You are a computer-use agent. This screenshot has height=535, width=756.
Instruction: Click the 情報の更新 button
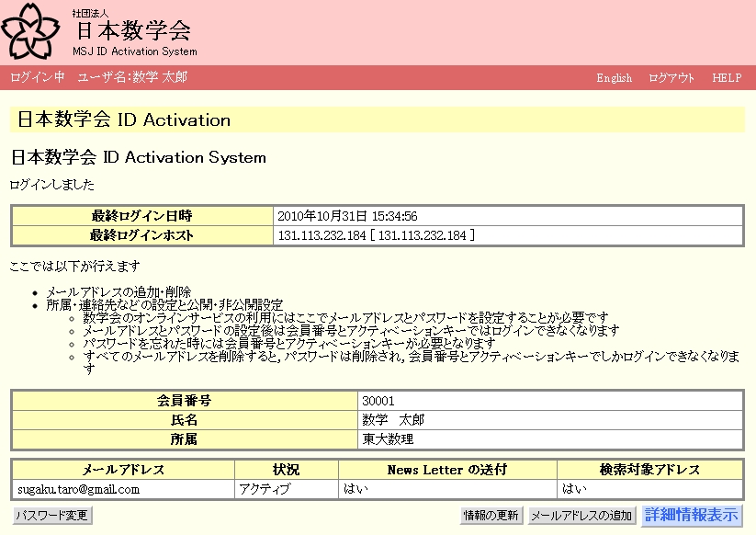(491, 516)
